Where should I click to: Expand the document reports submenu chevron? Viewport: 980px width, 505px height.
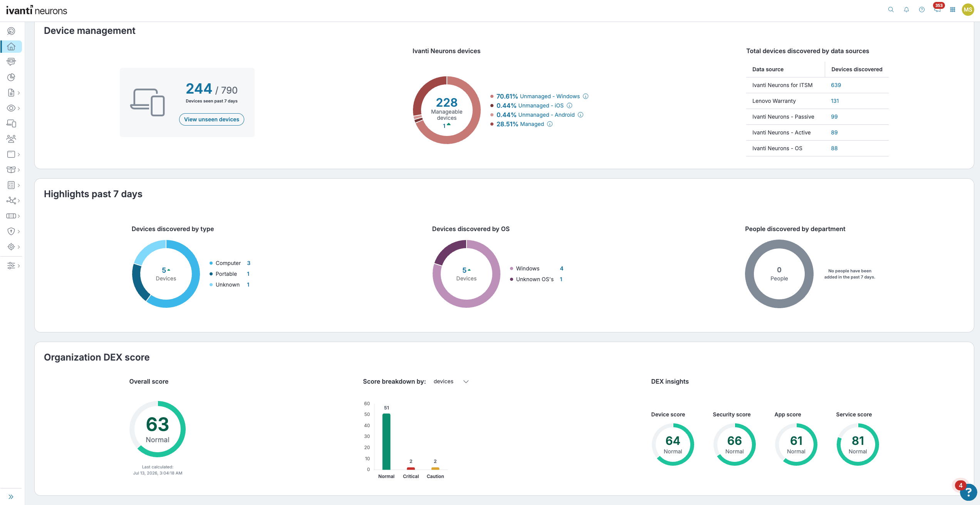tap(18, 93)
